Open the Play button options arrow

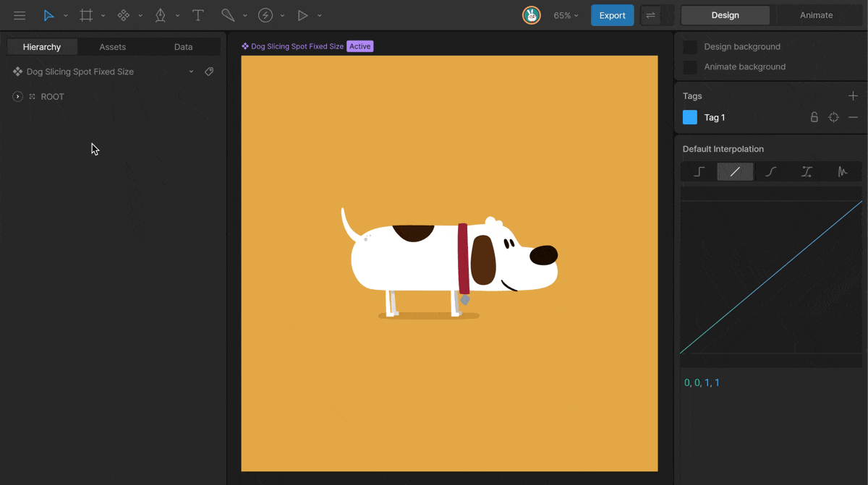tap(320, 15)
